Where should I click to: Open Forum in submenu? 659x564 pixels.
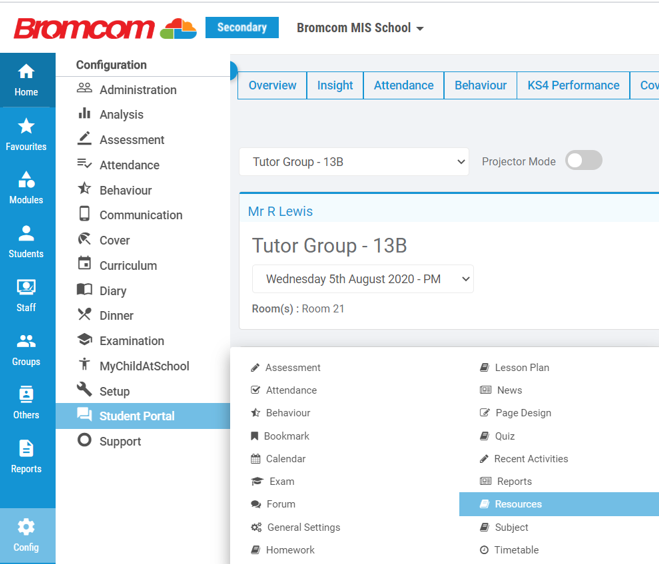pyautogui.click(x=273, y=504)
